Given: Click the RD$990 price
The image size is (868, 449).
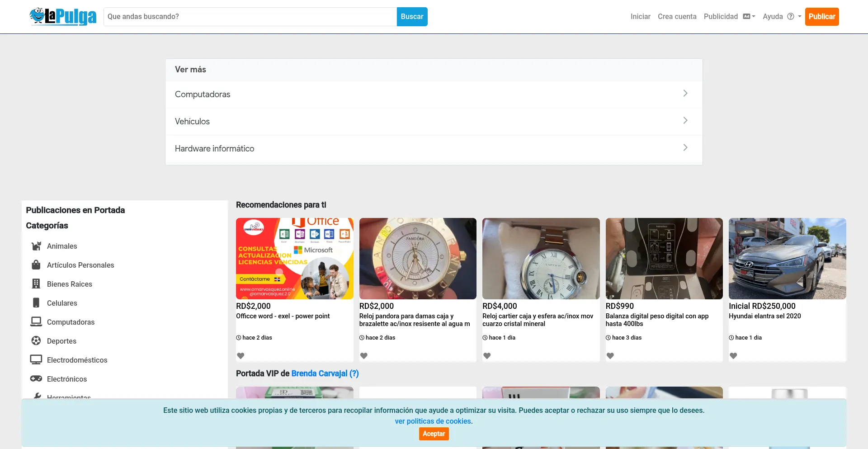Looking at the screenshot, I should (x=620, y=306).
